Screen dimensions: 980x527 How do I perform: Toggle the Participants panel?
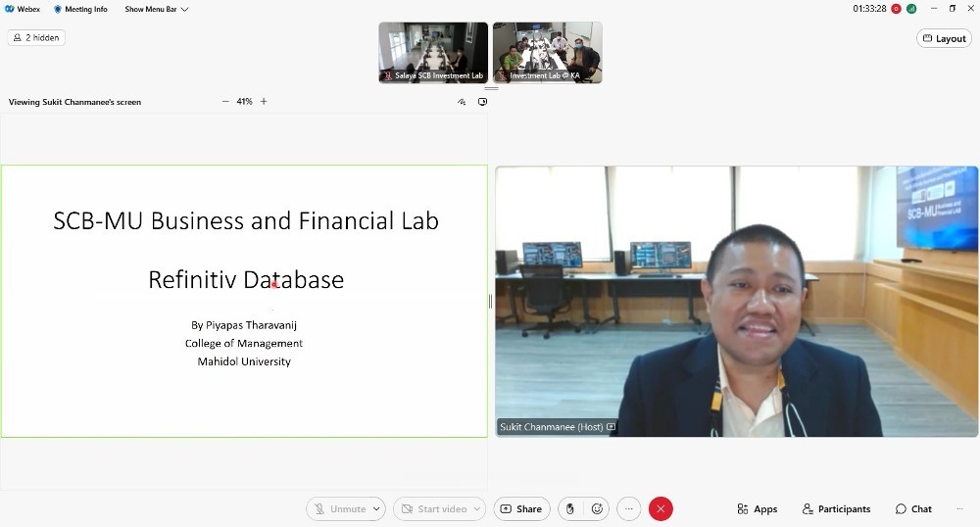(x=836, y=509)
